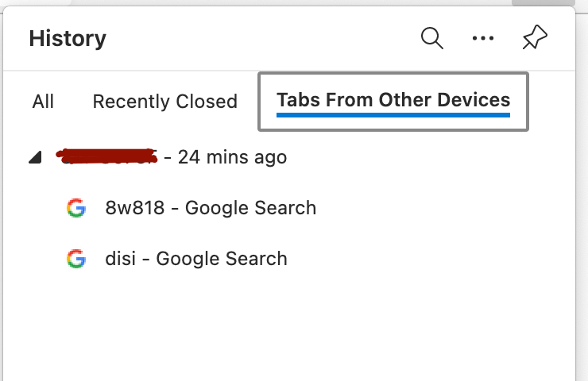Switch to the All tab
Screen dimensions: 588x381
[43, 102]
